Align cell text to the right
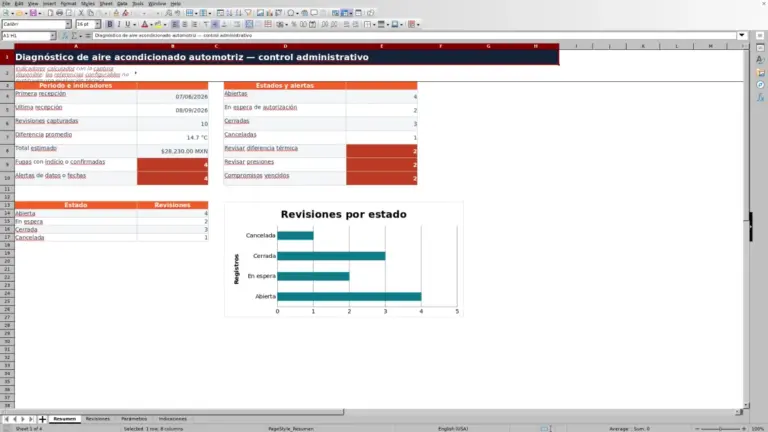The height and width of the screenshot is (432, 768). pos(194,24)
